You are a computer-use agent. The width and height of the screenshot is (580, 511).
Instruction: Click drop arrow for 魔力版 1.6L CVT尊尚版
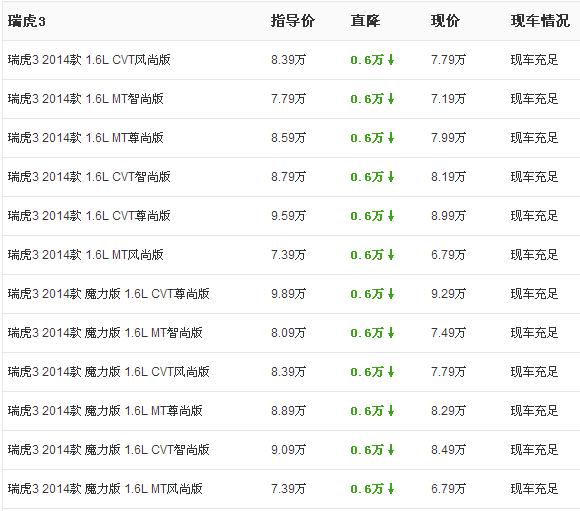[x=391, y=294]
